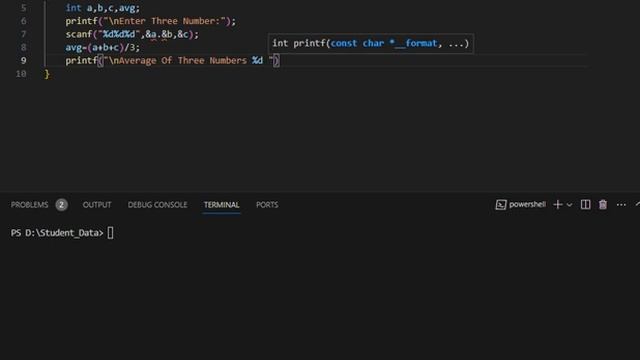Screen dimensions: 640x360
Task: Click the powershell terminal icon
Action: (x=501, y=204)
